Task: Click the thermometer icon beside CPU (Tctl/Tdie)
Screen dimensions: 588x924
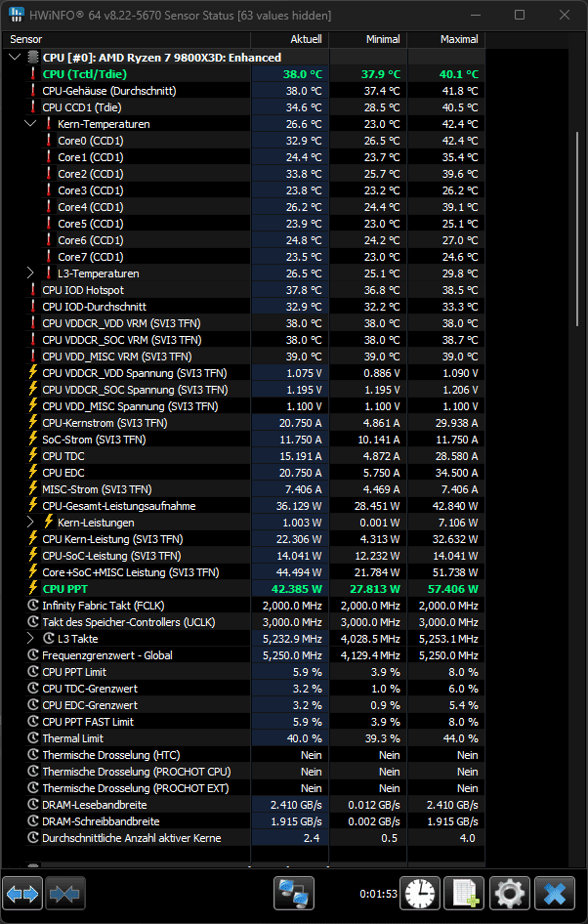Action: pos(33,74)
